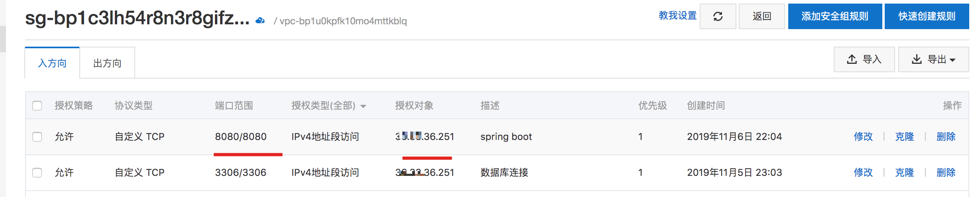980x197 pixels.
Task: Click the 快速创建规则 button
Action: 927,16
